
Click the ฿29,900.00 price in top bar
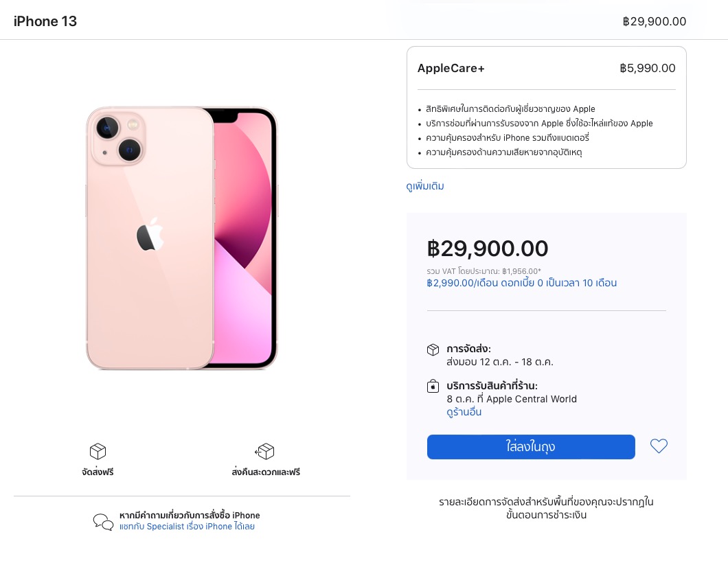[x=654, y=21]
